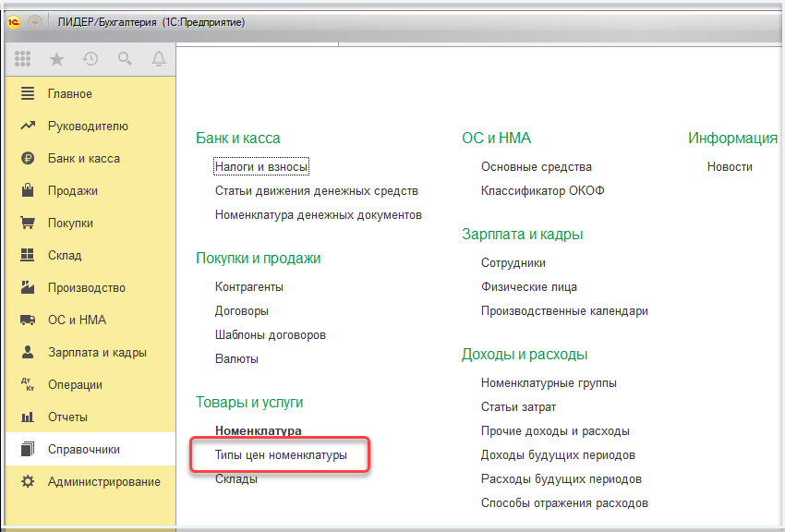Screen dimensions: 785x532
Task: Open the Валюты directory
Action: 236,359
